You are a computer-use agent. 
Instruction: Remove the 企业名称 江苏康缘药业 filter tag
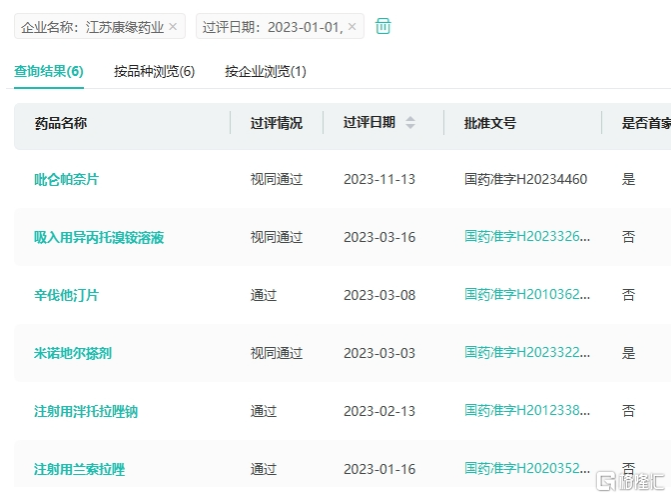173,27
